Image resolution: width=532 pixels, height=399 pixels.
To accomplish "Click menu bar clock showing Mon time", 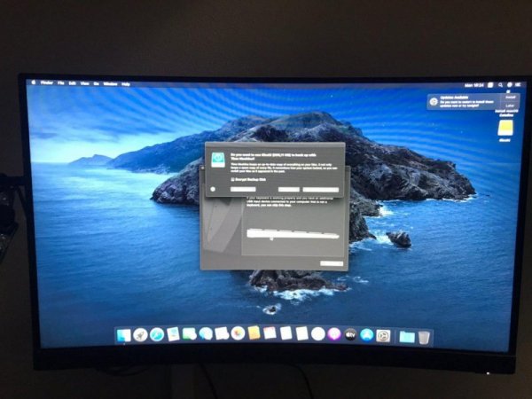I will coord(474,85).
